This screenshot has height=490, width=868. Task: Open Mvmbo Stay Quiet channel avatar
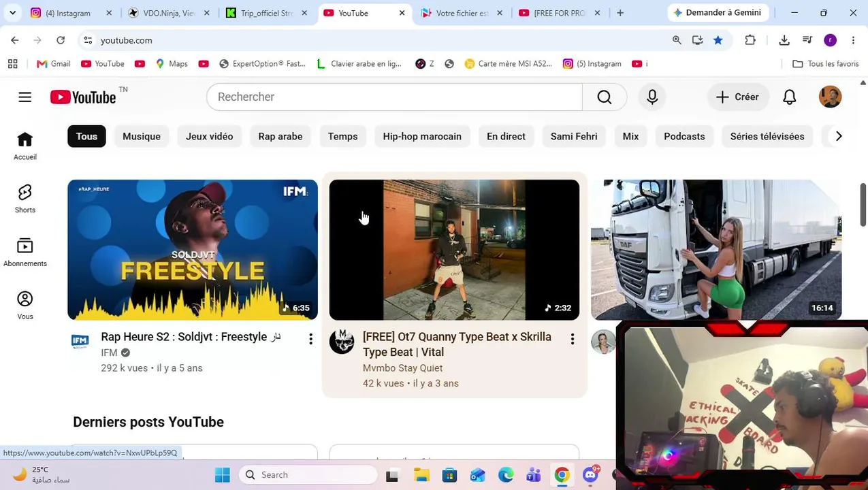[342, 342]
